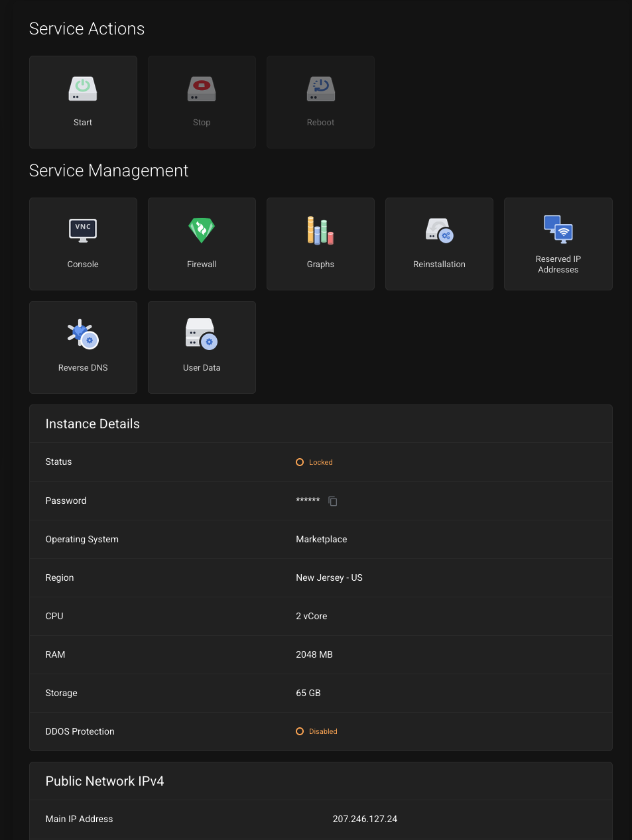Open the Reserved IP Addresses icon
Viewport: 632px width, 840px height.
pyautogui.click(x=558, y=229)
